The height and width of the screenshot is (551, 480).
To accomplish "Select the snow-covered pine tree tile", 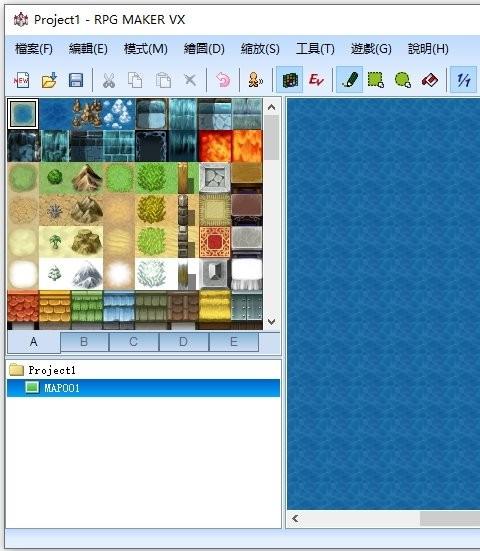I will pos(55,274).
